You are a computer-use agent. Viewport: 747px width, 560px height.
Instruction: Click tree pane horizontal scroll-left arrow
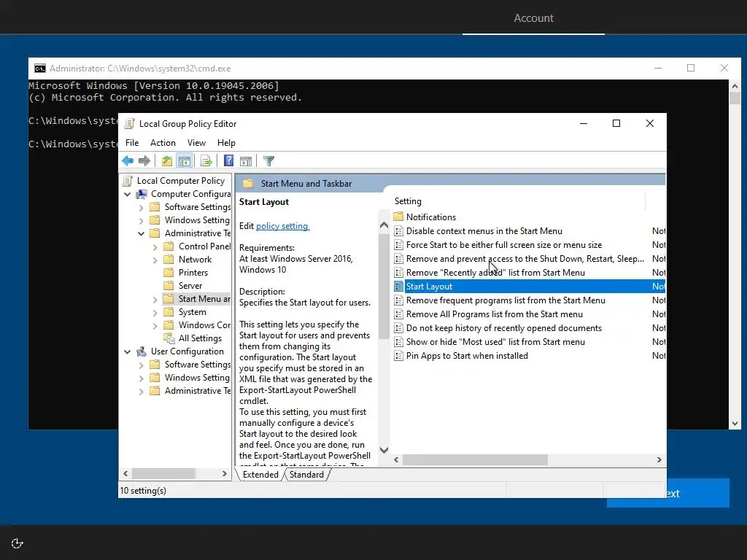(125, 474)
